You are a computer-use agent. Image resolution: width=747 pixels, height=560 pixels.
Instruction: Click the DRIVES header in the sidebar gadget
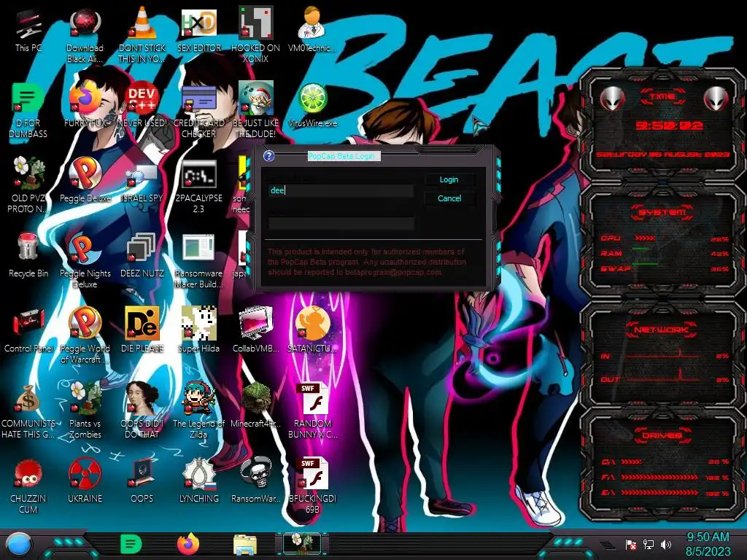[x=662, y=435]
